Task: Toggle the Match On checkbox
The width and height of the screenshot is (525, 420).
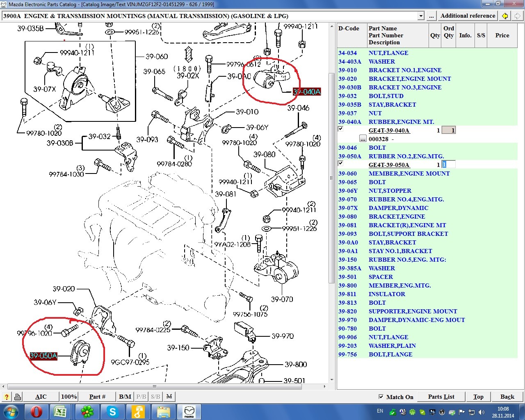Action: pos(381,397)
